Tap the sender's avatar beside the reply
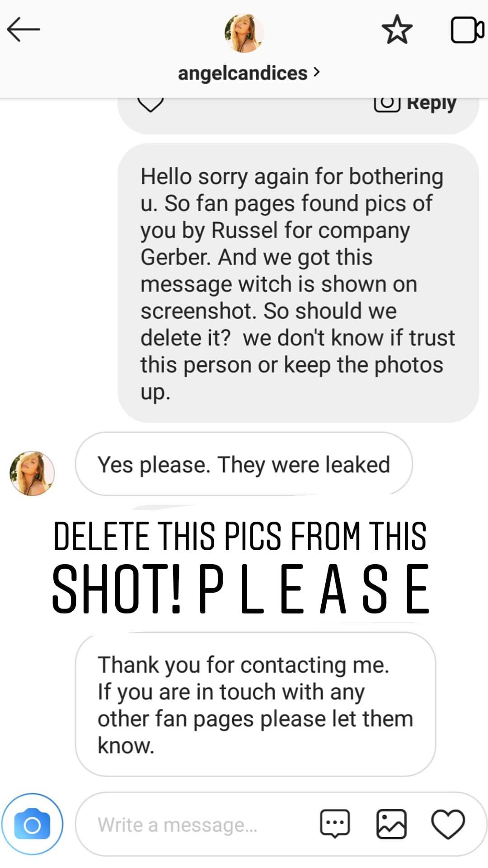The width and height of the screenshot is (488, 868). click(32, 473)
